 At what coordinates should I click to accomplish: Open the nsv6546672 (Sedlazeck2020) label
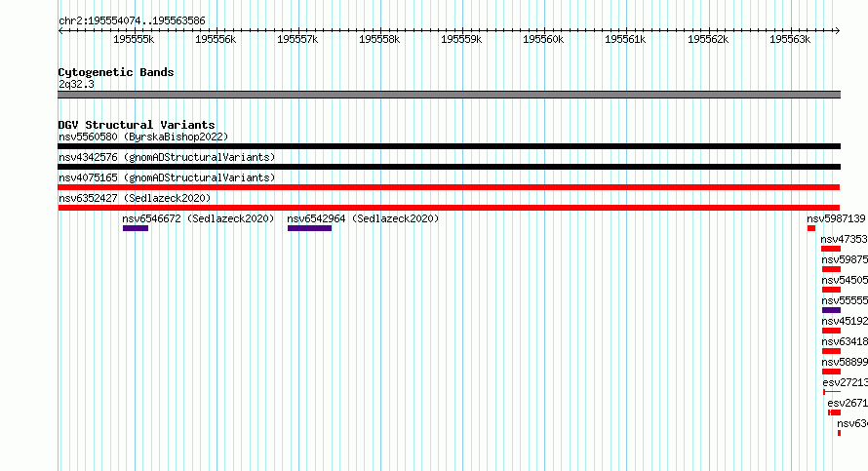pos(198,218)
